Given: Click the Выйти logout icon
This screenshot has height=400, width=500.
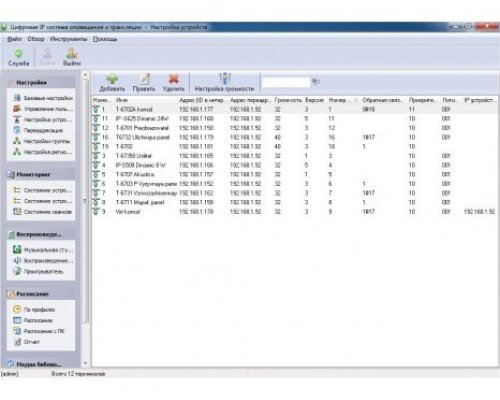Looking at the screenshot, I should 72,53.
